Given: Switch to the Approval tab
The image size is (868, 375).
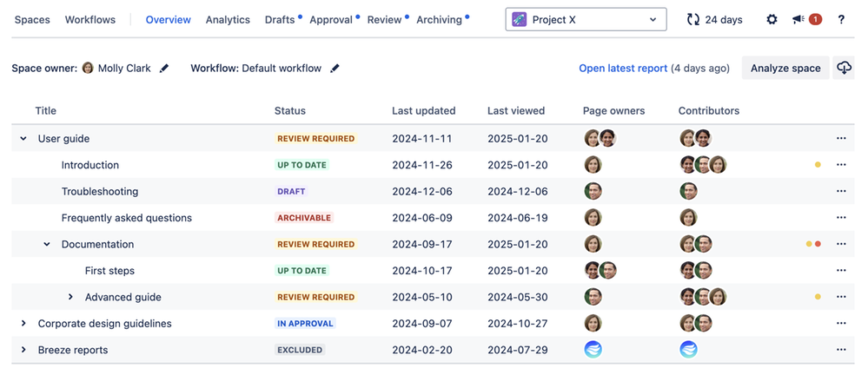Looking at the screenshot, I should [x=331, y=19].
